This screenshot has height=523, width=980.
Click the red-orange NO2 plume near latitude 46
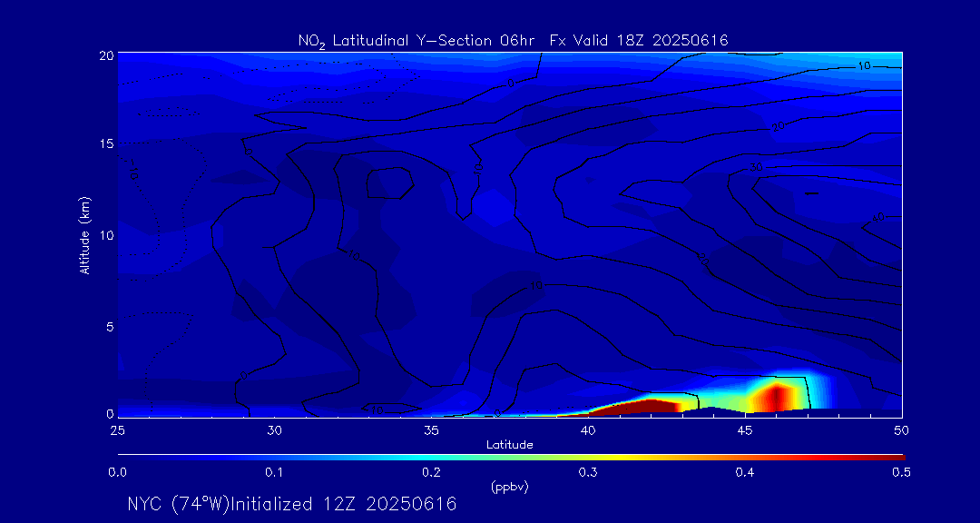pyautogui.click(x=776, y=398)
